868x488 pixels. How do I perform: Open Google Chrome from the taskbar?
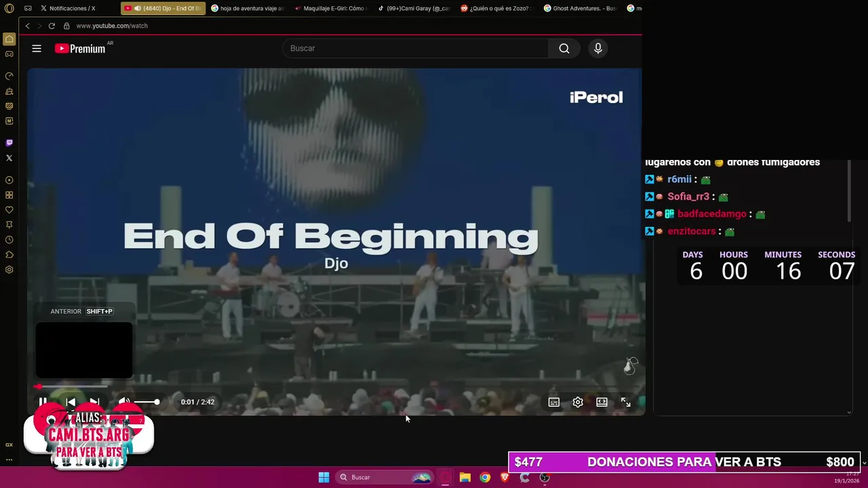pos(485,477)
